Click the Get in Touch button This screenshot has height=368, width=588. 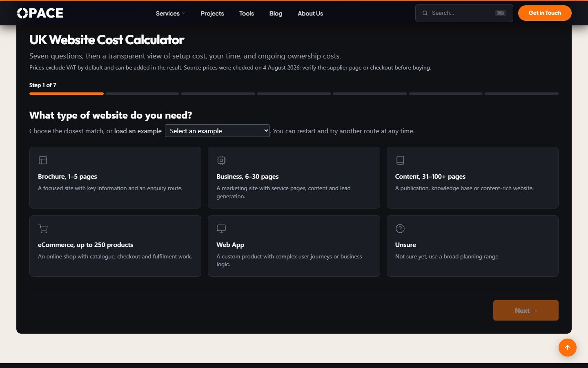click(x=545, y=13)
